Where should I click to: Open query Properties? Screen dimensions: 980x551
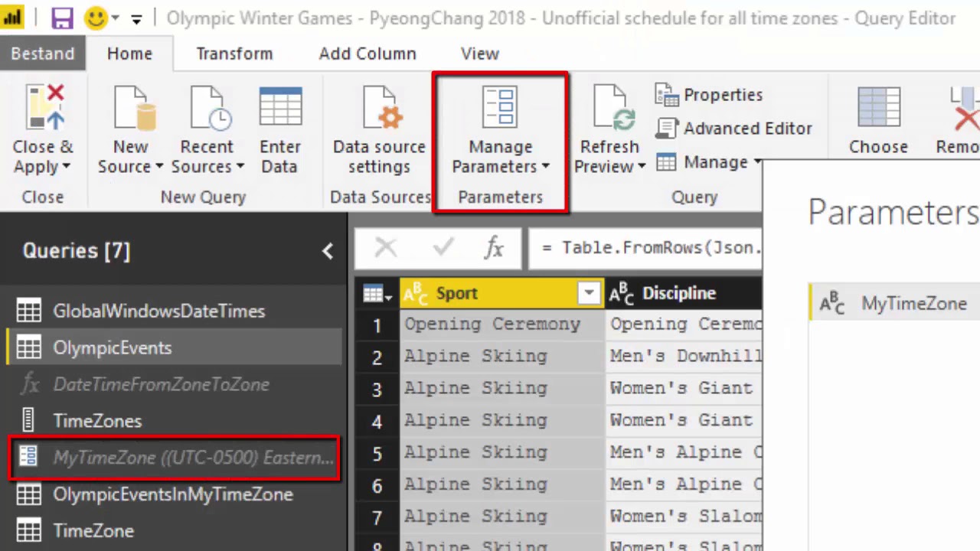click(x=709, y=95)
